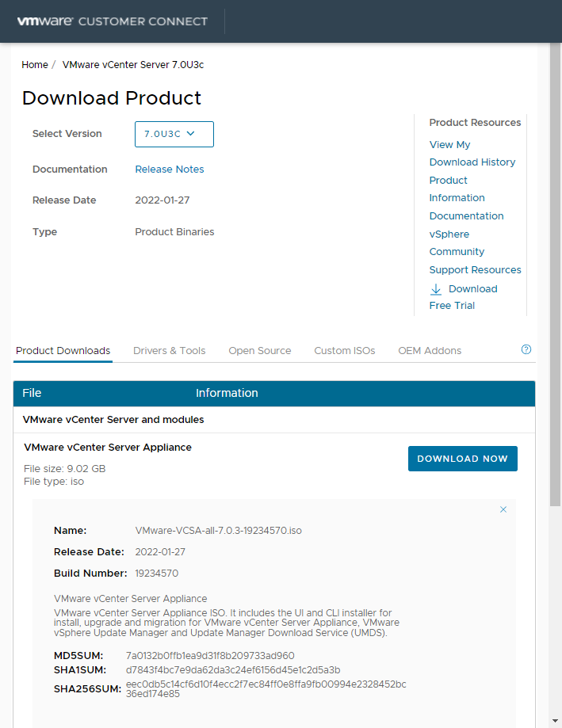Open Product Information link
Screen dimensions: 562x728
click(457, 189)
